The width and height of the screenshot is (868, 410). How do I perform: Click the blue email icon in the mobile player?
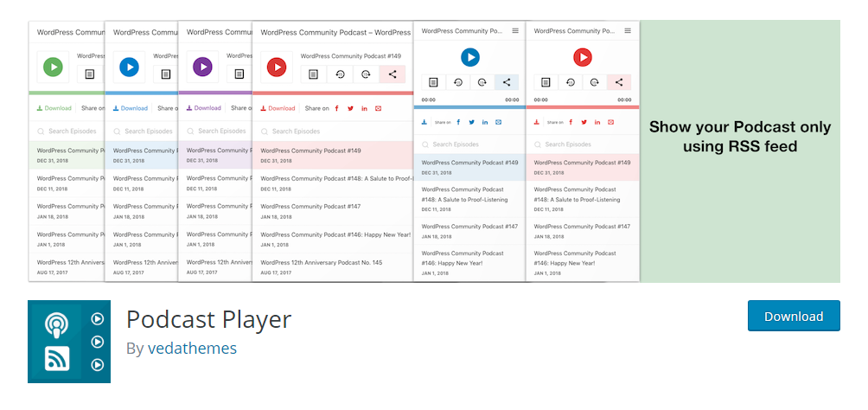click(498, 122)
